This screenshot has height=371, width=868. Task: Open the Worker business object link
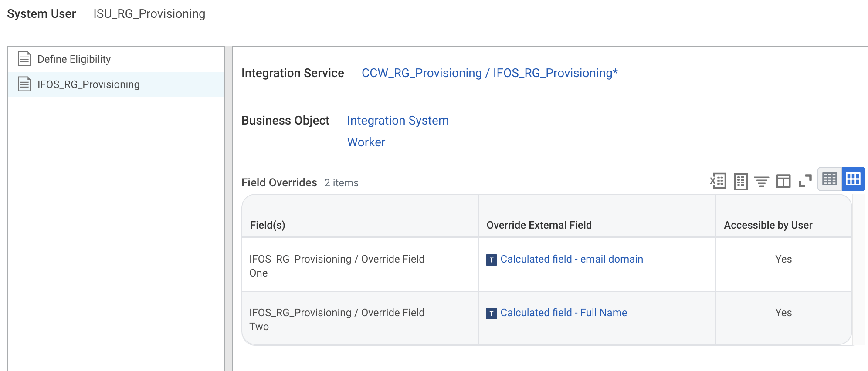tap(366, 142)
